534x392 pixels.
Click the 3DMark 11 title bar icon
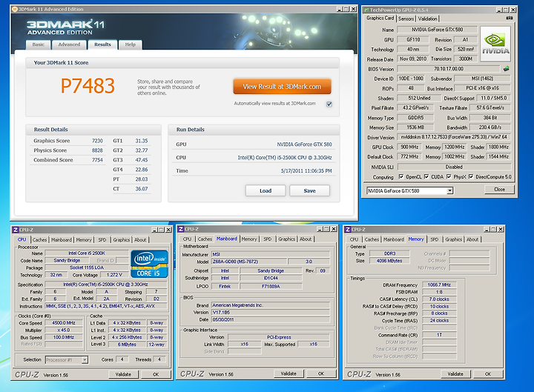15,9
